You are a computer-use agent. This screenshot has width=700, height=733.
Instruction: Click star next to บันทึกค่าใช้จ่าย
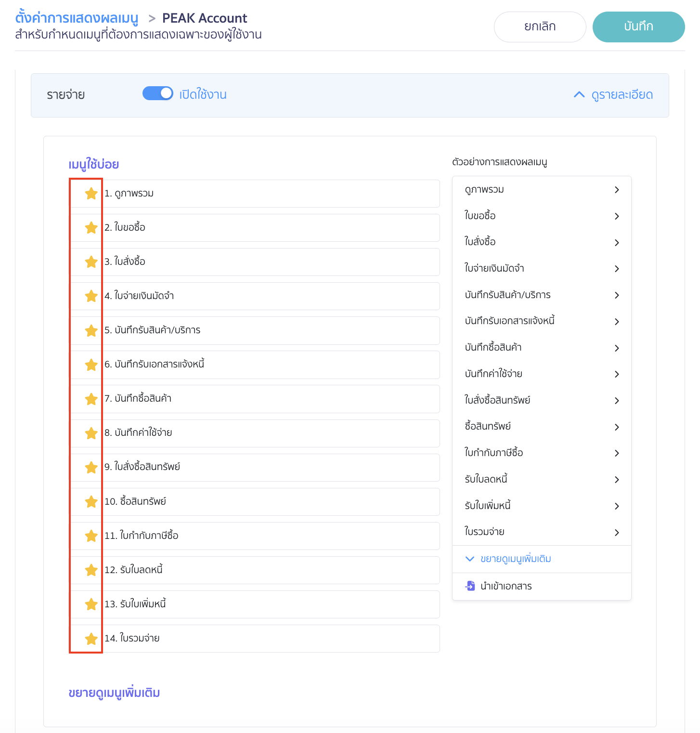(91, 433)
